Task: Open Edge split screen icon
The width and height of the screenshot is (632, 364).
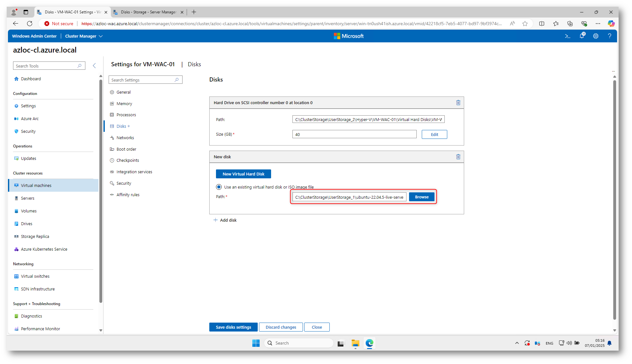Action: coord(542,24)
